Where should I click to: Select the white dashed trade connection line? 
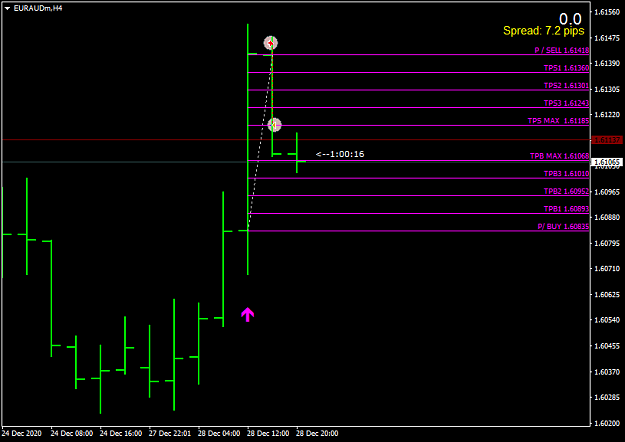(x=259, y=145)
